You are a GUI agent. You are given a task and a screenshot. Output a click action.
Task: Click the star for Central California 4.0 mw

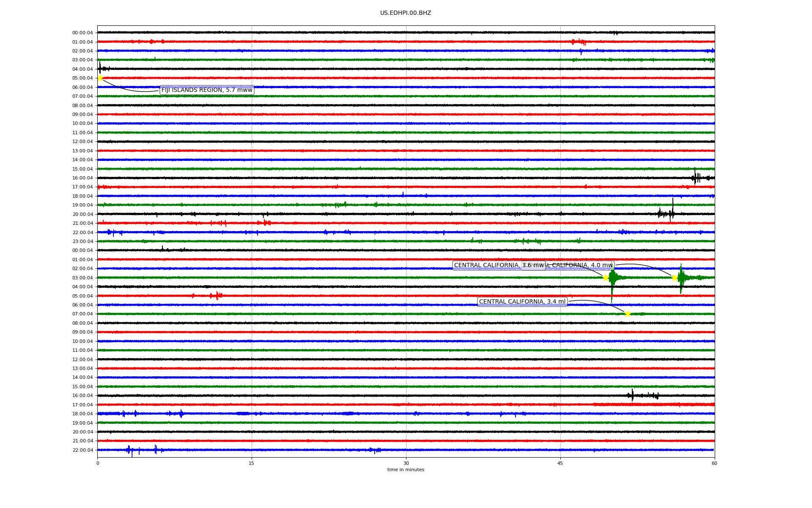point(675,278)
